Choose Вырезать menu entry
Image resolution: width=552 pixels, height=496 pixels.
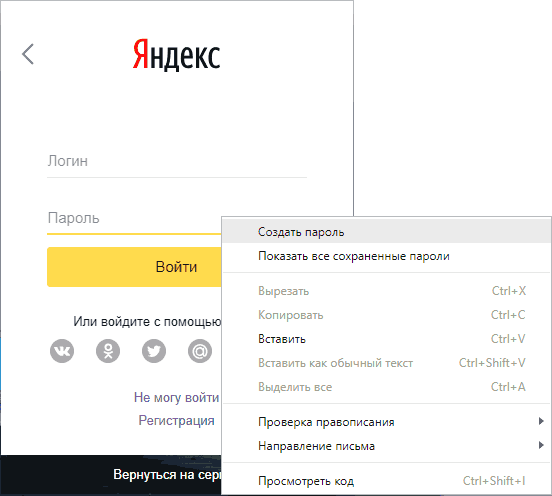click(x=387, y=291)
